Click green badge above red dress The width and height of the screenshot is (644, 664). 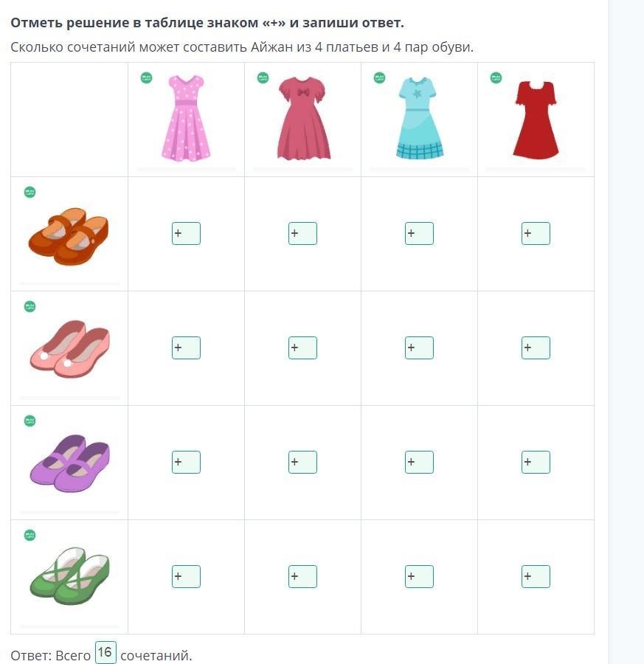click(496, 77)
